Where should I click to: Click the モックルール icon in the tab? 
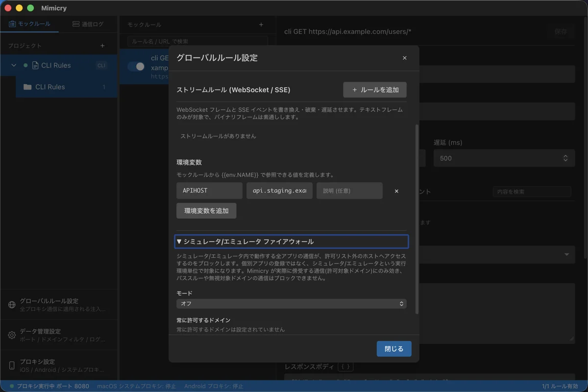12,24
